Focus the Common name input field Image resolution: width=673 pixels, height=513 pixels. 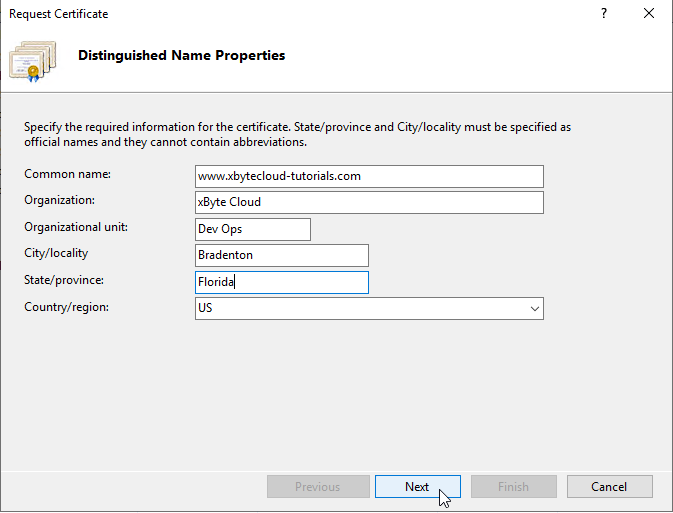tap(369, 176)
